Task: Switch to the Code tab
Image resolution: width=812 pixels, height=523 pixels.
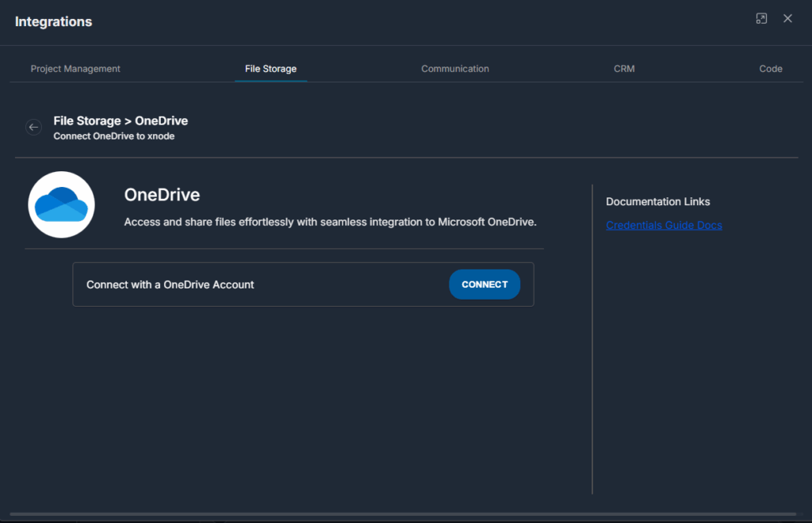Action: coord(771,69)
